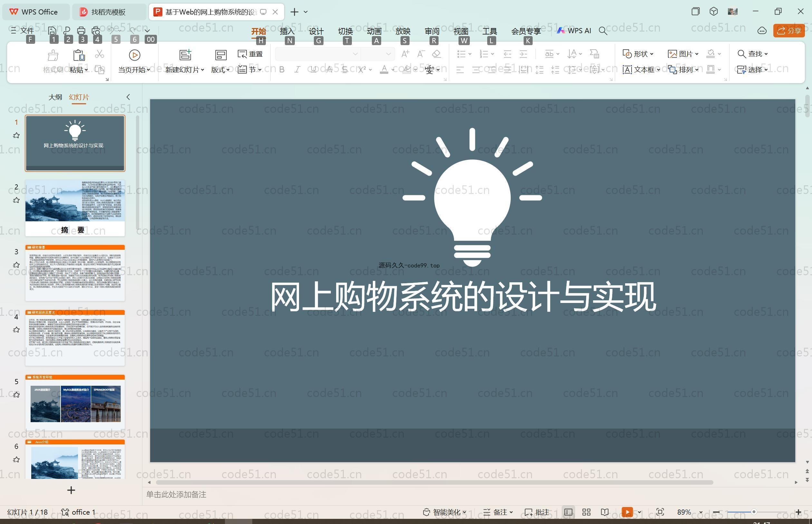Open the 排列 arrange dropdown
The image size is (812, 524).
point(683,70)
